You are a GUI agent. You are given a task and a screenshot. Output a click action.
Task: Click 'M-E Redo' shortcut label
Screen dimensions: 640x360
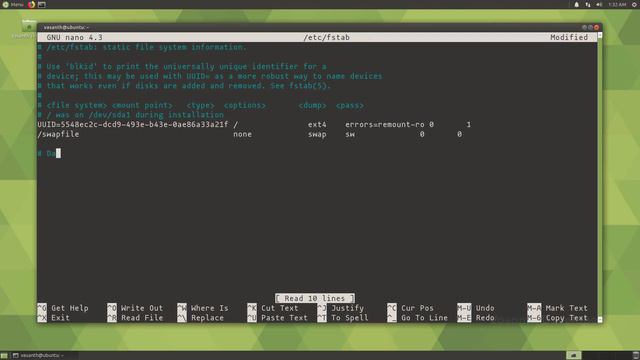(x=476, y=318)
